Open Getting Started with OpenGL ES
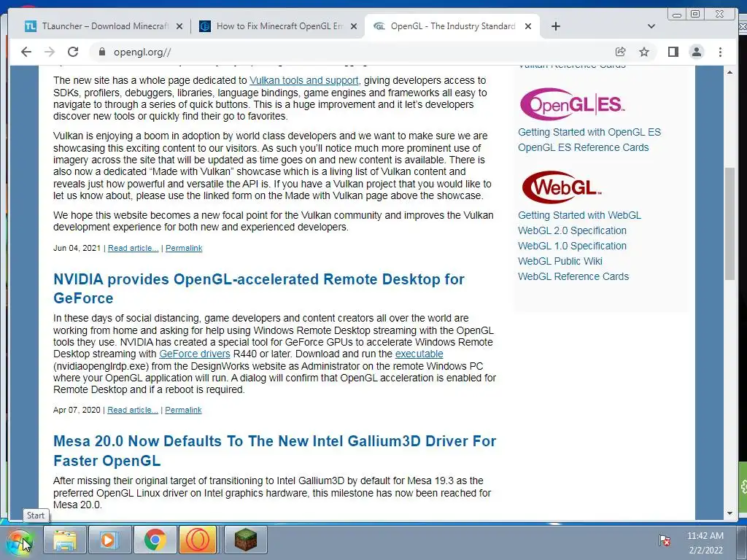The image size is (747, 560). (589, 132)
